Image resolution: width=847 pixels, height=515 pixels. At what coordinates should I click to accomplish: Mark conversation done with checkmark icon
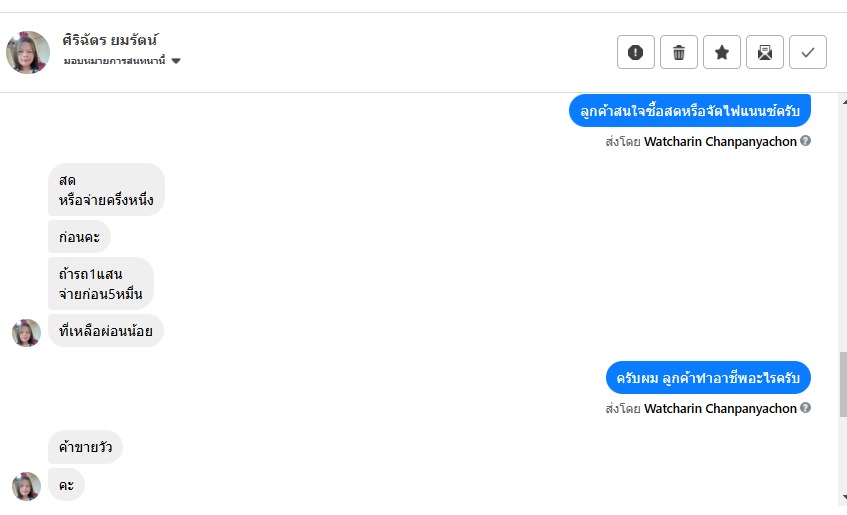click(808, 52)
